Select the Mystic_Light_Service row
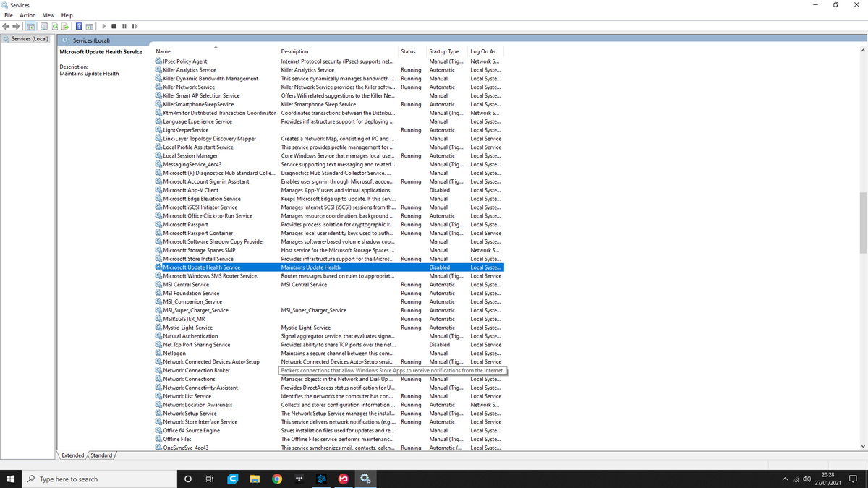The image size is (868, 488). 329,328
